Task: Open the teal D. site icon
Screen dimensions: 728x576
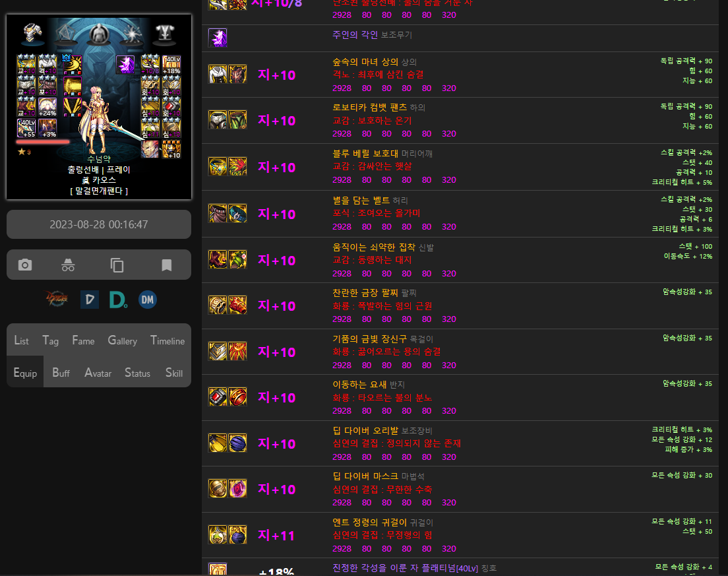Action: [119, 300]
